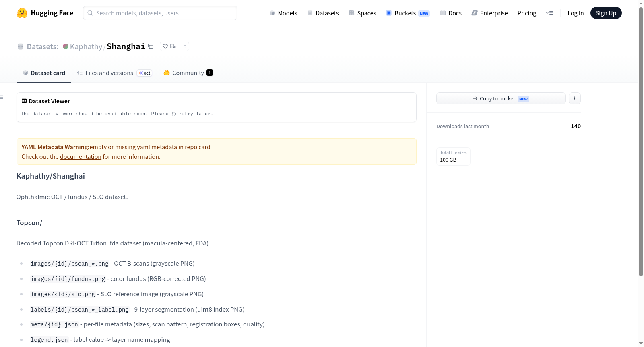Click the Kaphathy/Shanghai heading
The width and height of the screenshot is (644, 347).
pyautogui.click(x=51, y=176)
